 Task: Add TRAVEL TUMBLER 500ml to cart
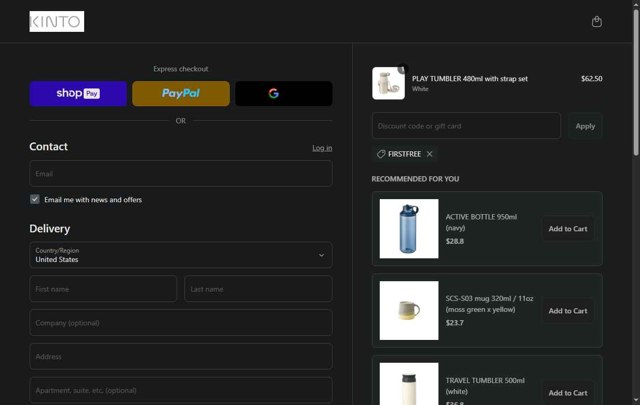(568, 393)
